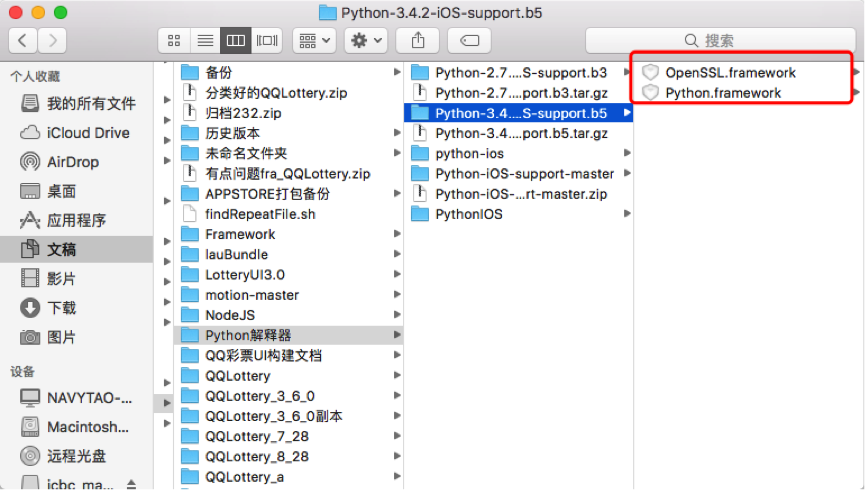Expand arrow next to Python解释器 folder
The image size is (865, 490).
(x=397, y=334)
